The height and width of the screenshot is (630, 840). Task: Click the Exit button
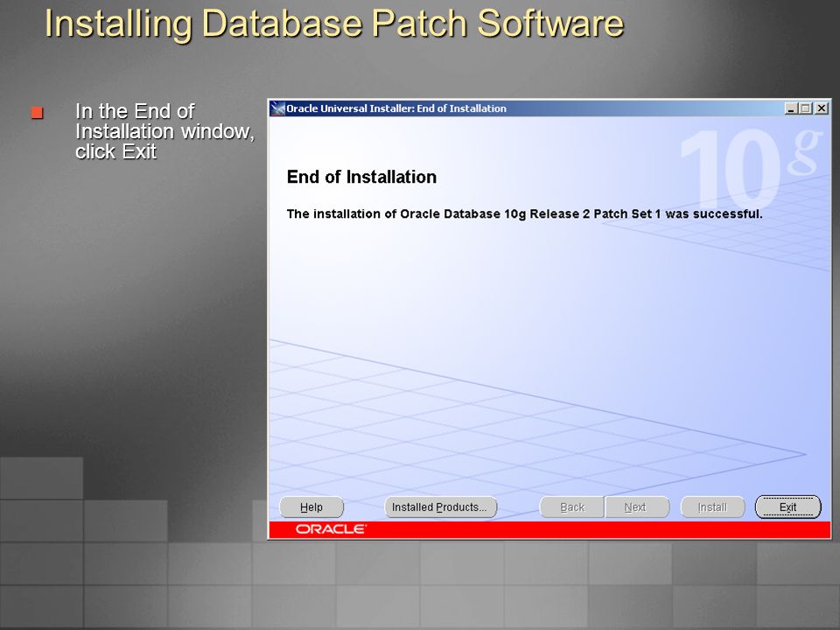(x=787, y=507)
